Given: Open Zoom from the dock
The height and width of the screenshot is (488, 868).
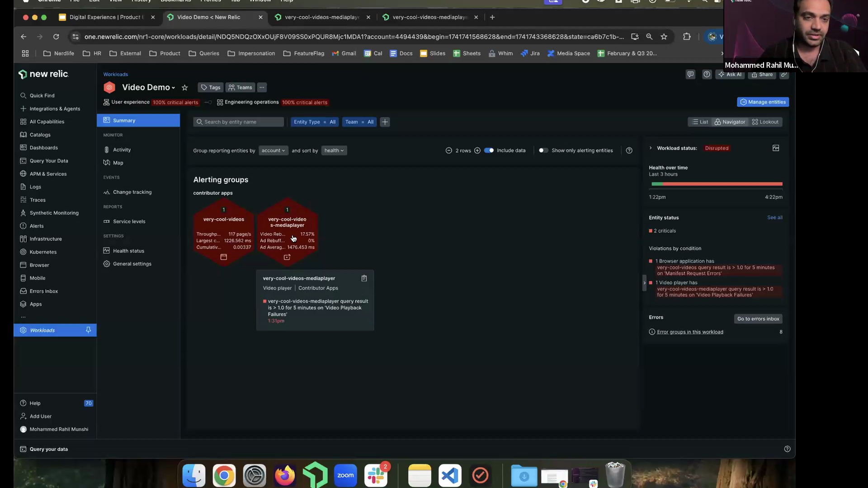Looking at the screenshot, I should coord(345,476).
